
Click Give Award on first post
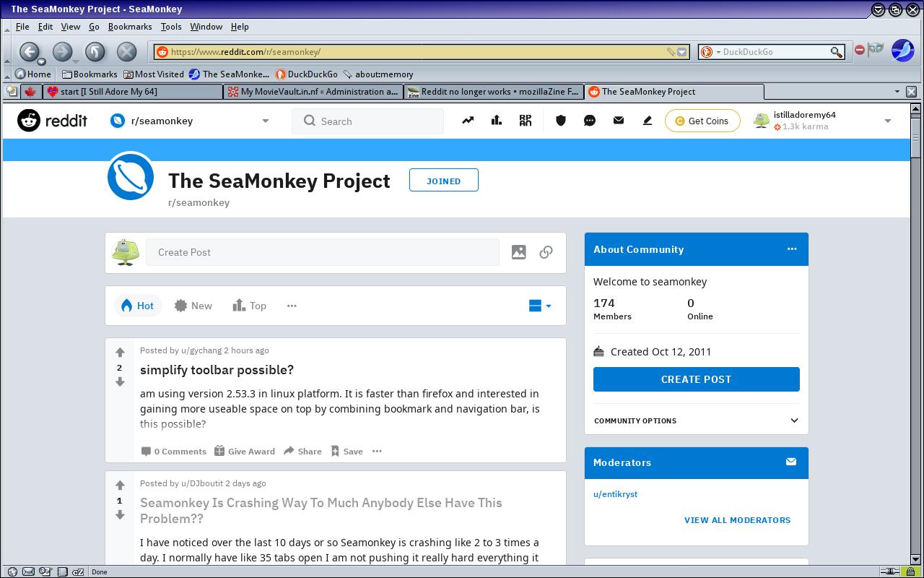click(245, 451)
